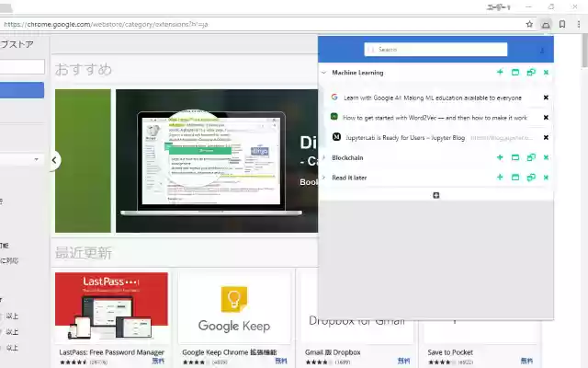The image size is (588, 368).
Task: Create a new group with plus icon
Action: [435, 195]
